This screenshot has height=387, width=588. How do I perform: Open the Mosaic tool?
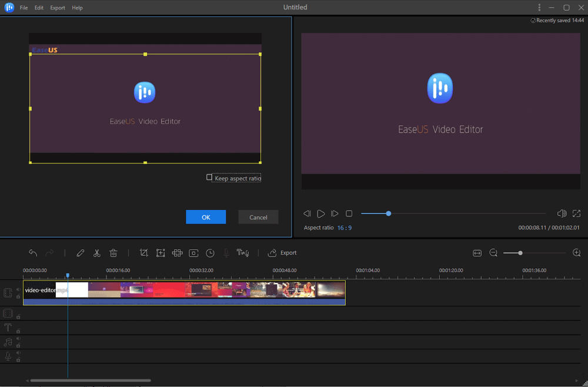click(177, 253)
